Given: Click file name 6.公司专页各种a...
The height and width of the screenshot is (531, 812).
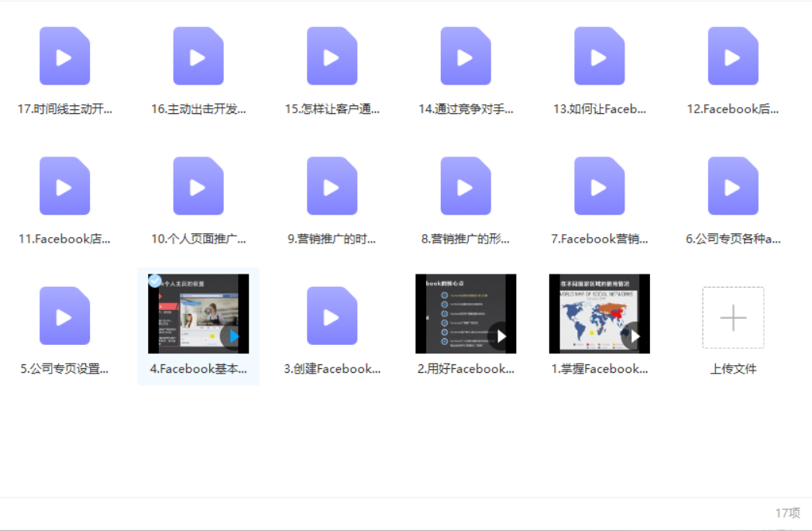Looking at the screenshot, I should pyautogui.click(x=733, y=240).
